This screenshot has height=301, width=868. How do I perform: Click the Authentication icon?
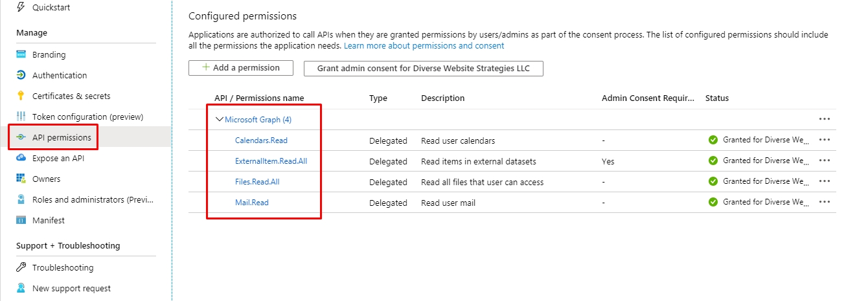[x=21, y=75]
